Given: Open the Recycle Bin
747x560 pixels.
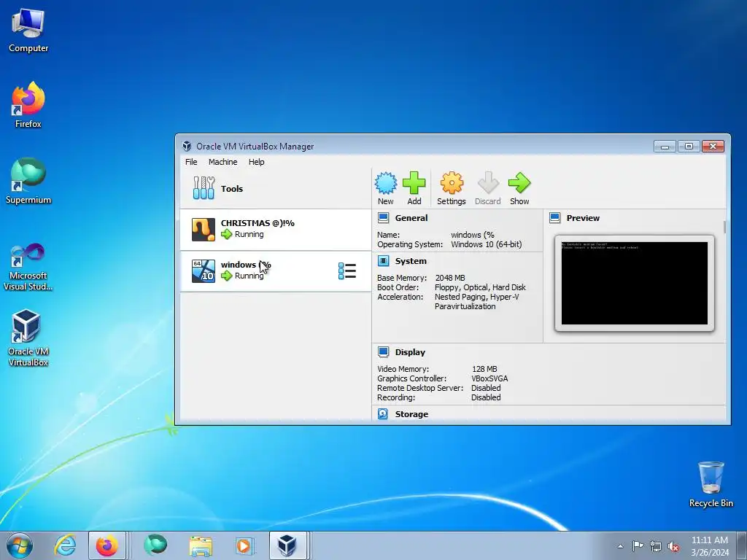Looking at the screenshot, I should [711, 484].
